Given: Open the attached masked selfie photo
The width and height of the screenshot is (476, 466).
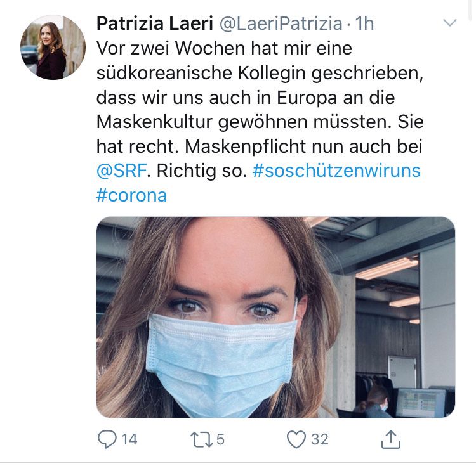Looking at the screenshot, I should point(275,317).
